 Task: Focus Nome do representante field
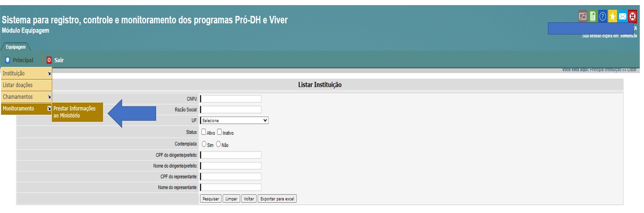231,187
